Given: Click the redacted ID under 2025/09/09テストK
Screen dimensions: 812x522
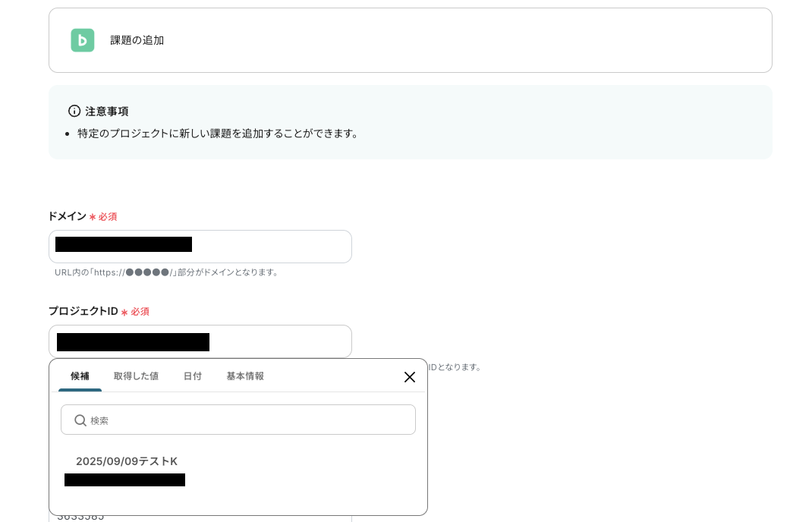Looking at the screenshot, I should tap(125, 480).
